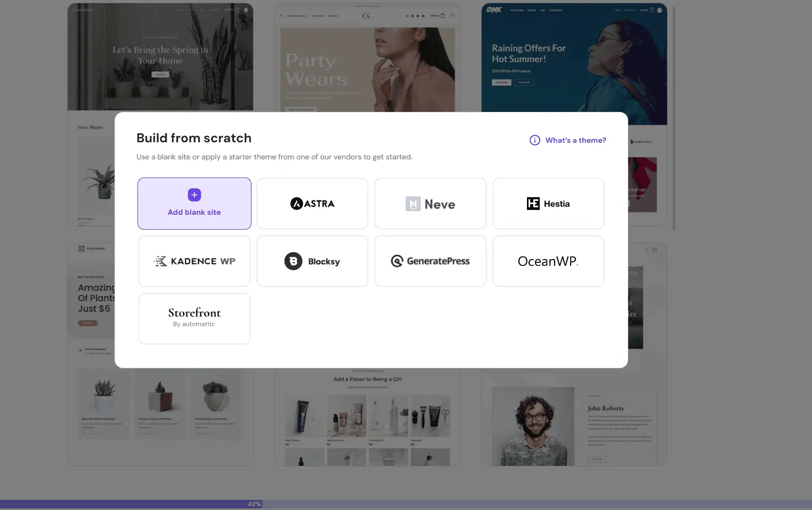Click the info icon beside What's a theme

pos(535,140)
